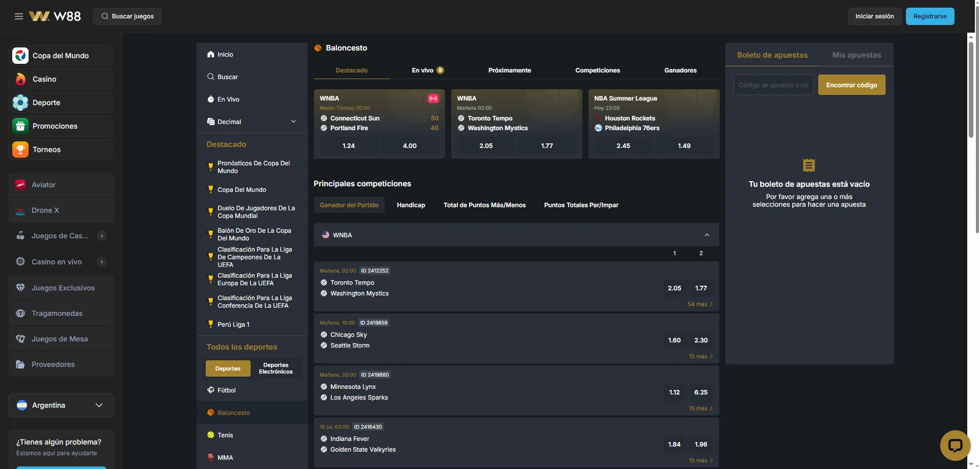Click live broadcast icon on Connecticut Sun card
980x469 pixels.
[x=433, y=98]
